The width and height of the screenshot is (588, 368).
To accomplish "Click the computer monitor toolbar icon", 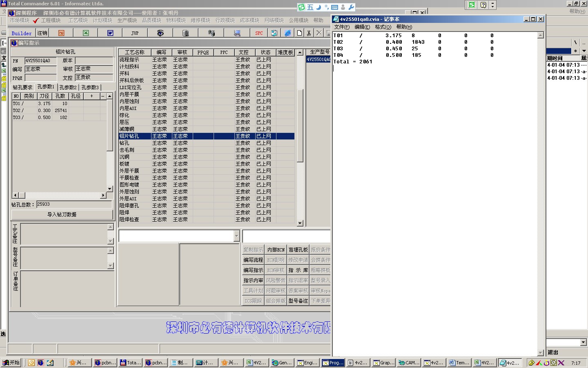I will (237, 33).
